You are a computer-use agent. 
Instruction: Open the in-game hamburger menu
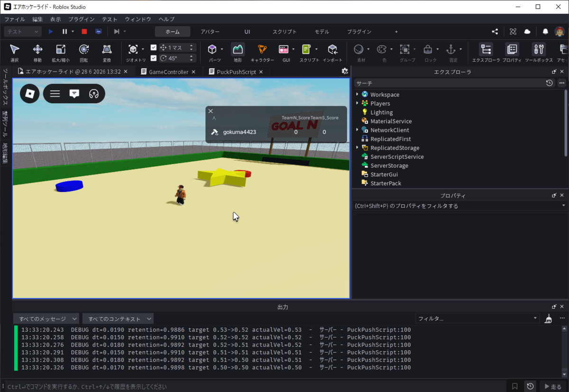click(55, 93)
